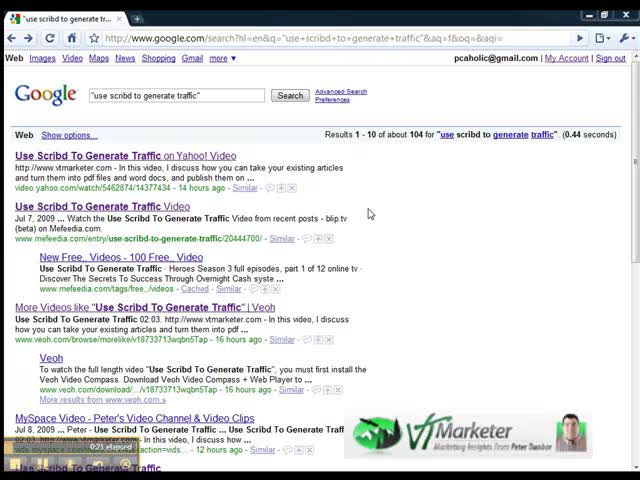Go forward with the browser forward arrow

(x=28, y=38)
